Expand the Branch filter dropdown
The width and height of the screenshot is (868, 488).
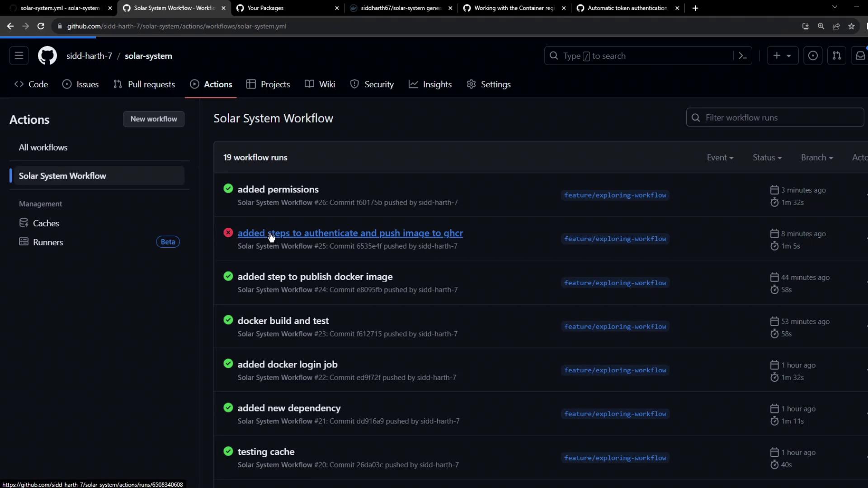(x=816, y=158)
